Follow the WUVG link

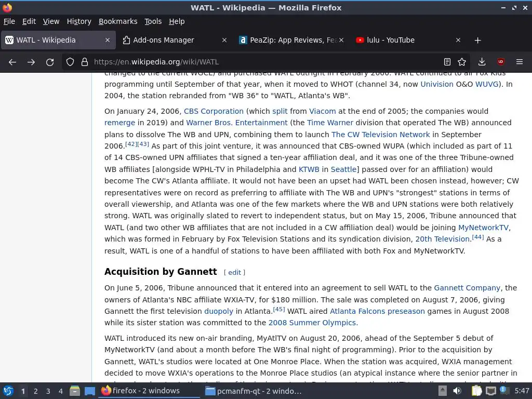(487, 84)
